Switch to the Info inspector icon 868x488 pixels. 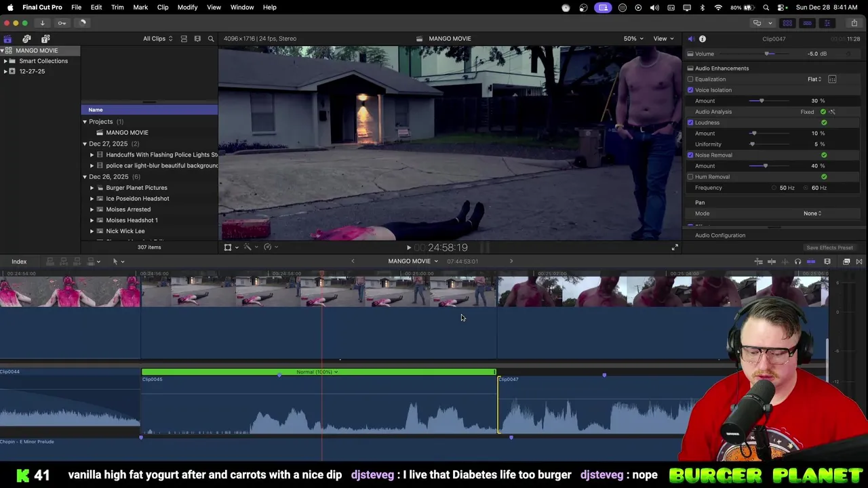[x=703, y=39]
